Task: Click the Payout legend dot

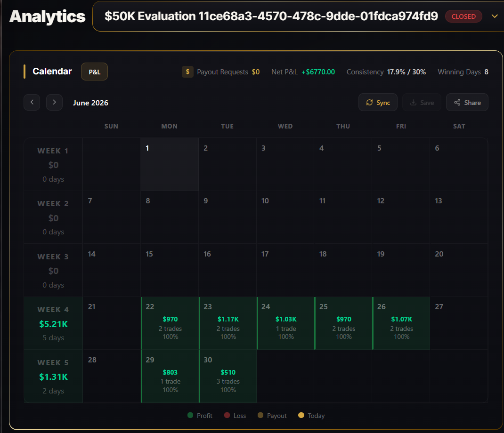Action: [260, 415]
